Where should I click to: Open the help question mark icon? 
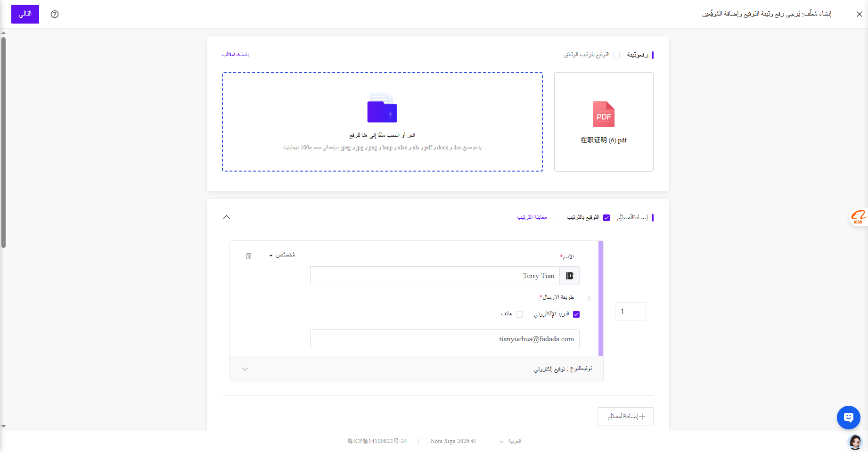click(x=55, y=14)
